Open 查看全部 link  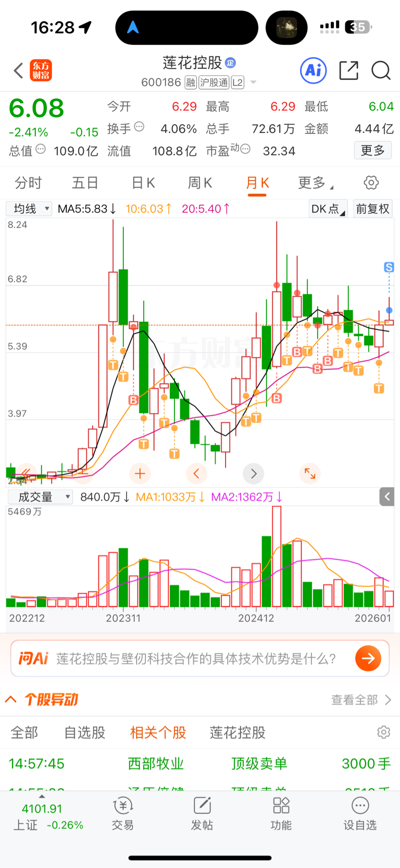tap(361, 700)
